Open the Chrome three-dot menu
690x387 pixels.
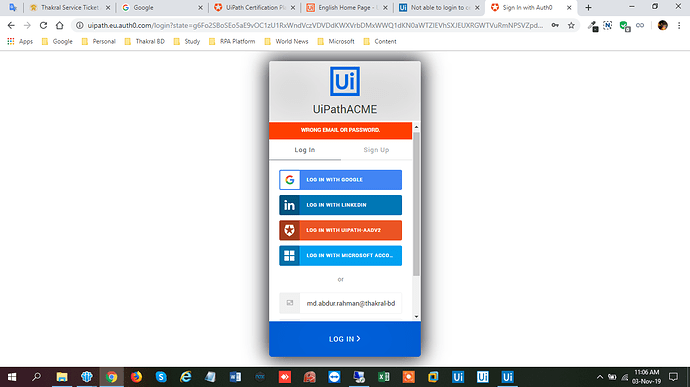point(679,26)
